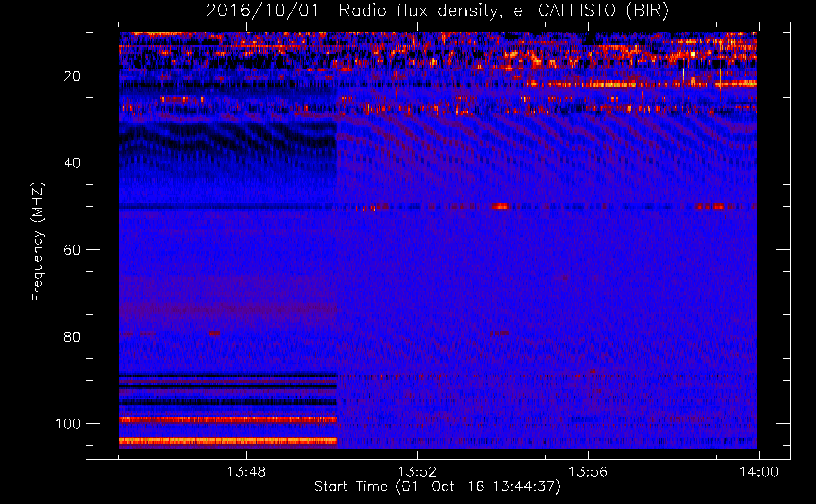
Task: Click the '80' frequency tick label
Action: 72,337
